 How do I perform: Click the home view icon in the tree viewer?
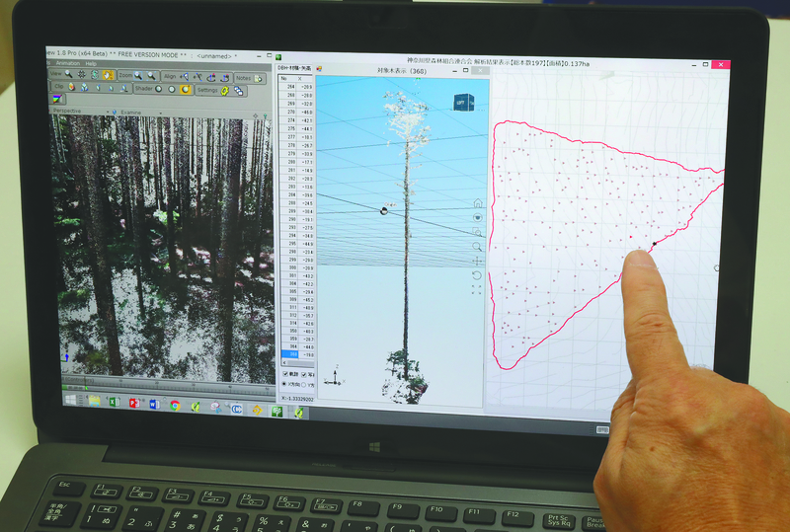coord(478,203)
